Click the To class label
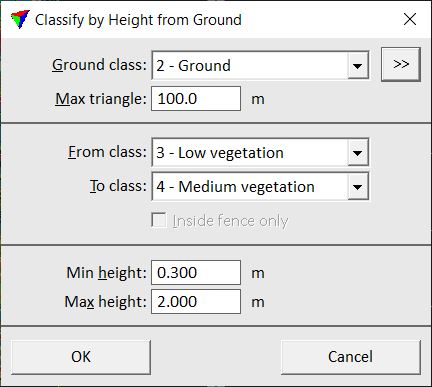This screenshot has height=387, width=432. 118,186
